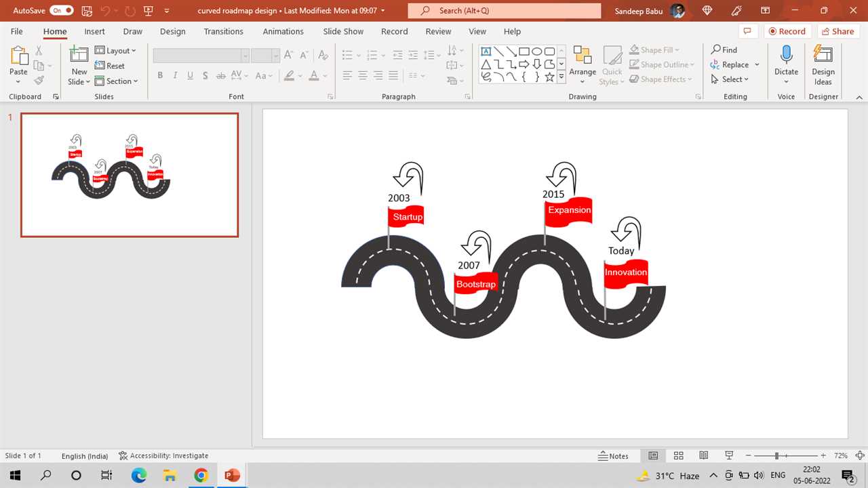Select the Text Box shape tool

(486, 52)
